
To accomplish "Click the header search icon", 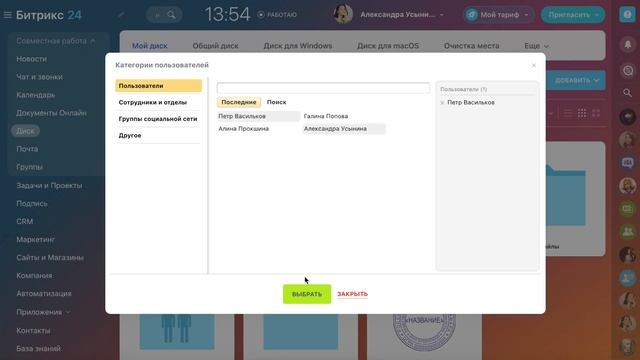I will (x=171, y=15).
